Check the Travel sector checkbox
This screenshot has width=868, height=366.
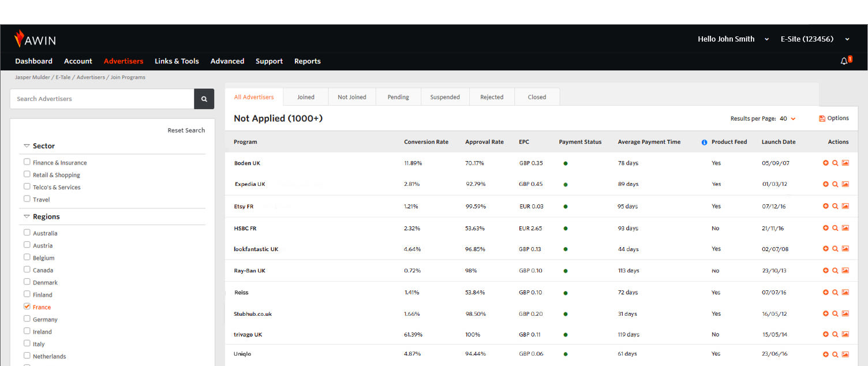[x=27, y=199]
